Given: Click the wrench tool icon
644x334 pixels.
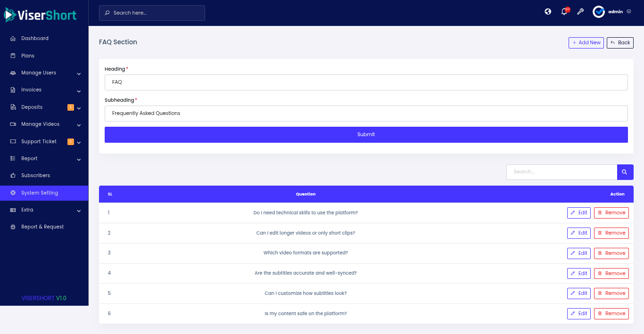Looking at the screenshot, I should pos(580,12).
